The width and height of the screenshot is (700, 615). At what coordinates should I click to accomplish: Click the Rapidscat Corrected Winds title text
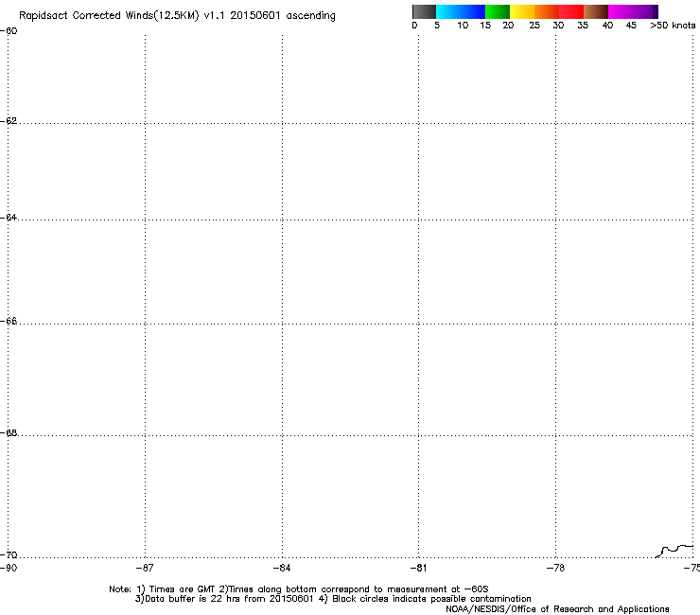pyautogui.click(x=177, y=16)
